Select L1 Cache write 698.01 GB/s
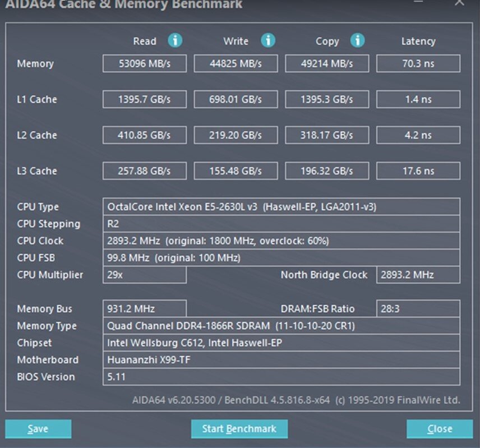This screenshot has width=480, height=448. click(x=236, y=99)
